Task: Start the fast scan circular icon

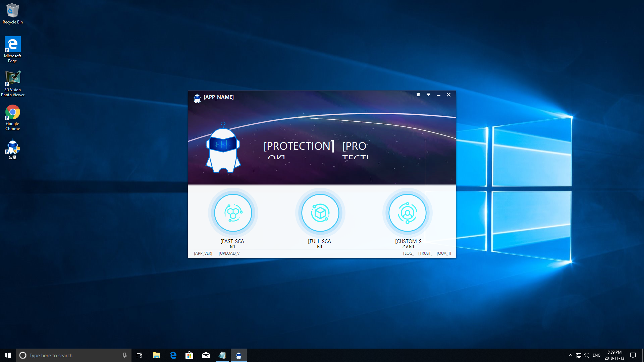Action: pyautogui.click(x=233, y=213)
